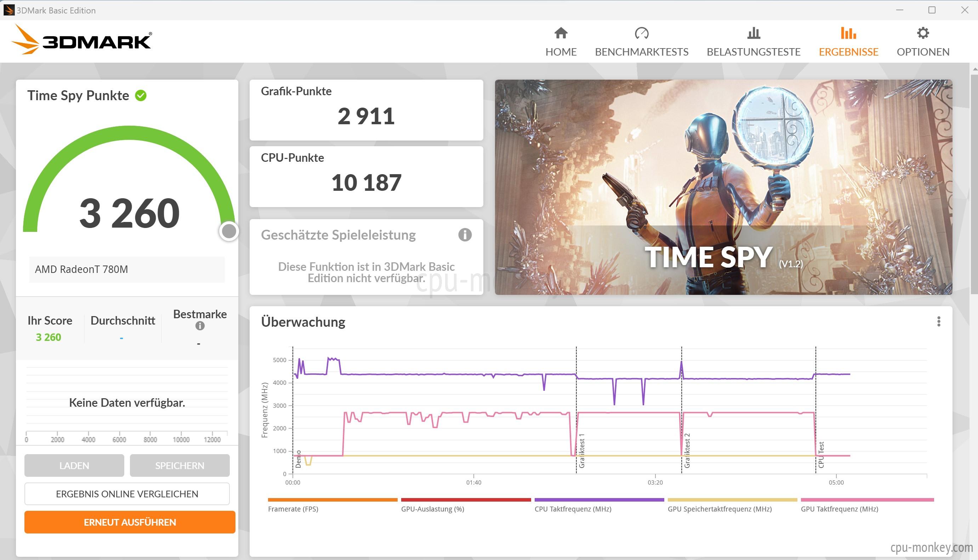Open the Überwachung three-dot menu
This screenshot has height=560, width=978.
tap(939, 321)
